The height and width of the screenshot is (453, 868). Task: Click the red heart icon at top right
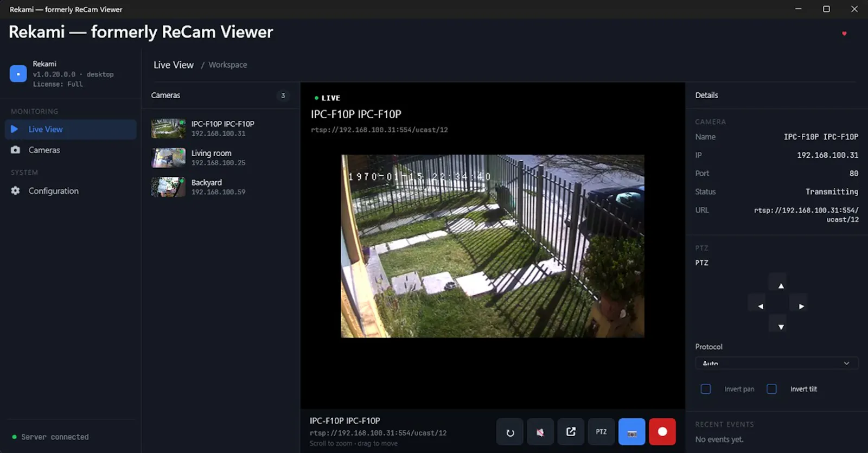(x=844, y=34)
